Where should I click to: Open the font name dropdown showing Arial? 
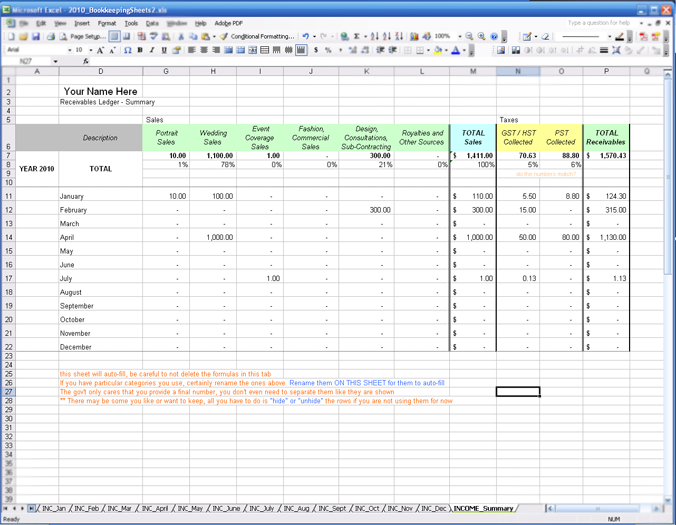pos(69,50)
